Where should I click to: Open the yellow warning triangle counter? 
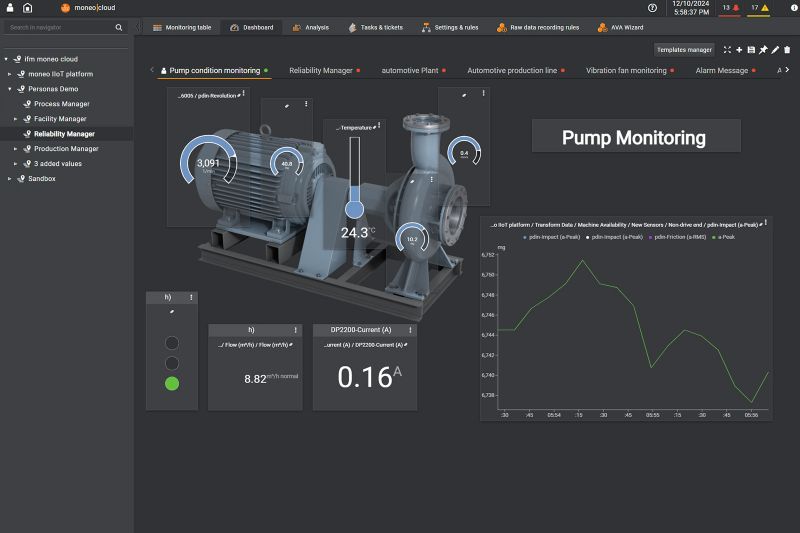point(759,8)
